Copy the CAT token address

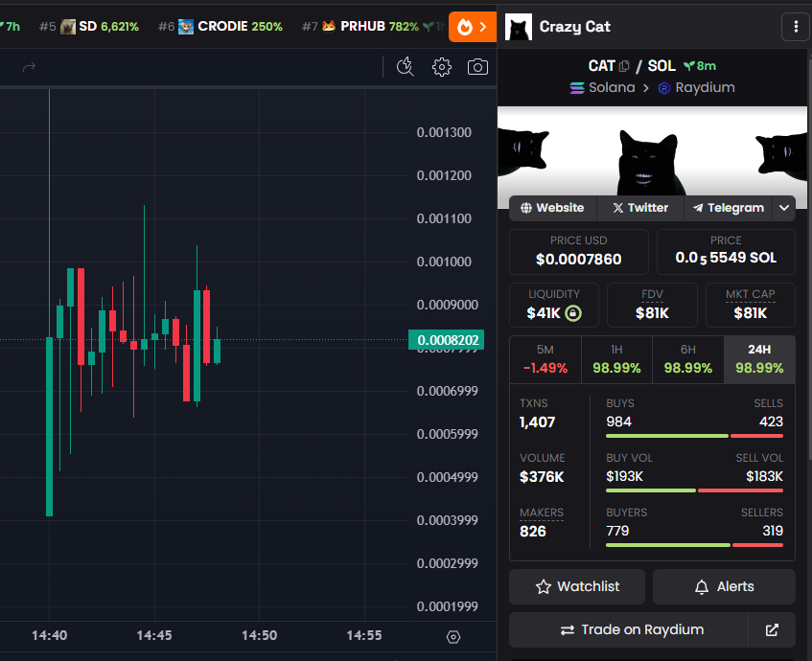point(624,66)
